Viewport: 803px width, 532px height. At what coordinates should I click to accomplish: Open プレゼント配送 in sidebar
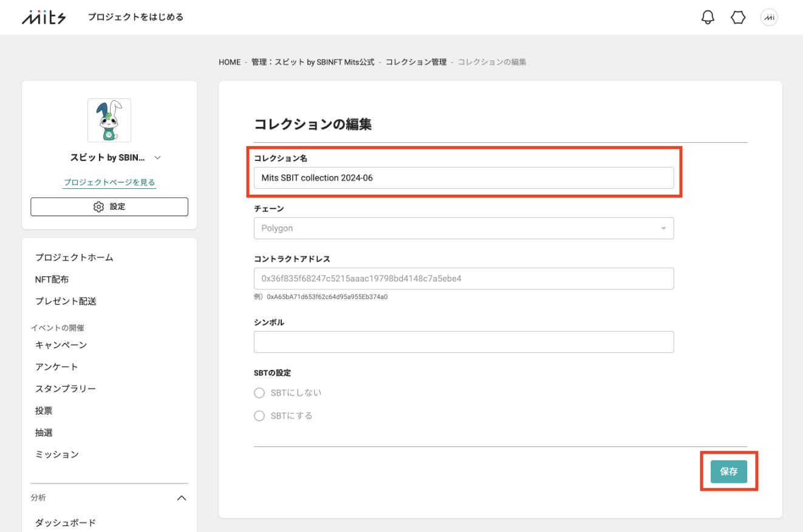pos(66,301)
